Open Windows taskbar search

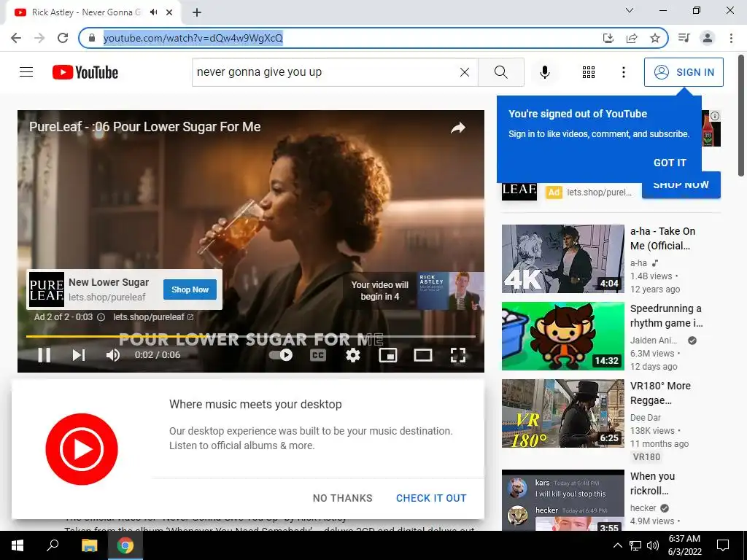pyautogui.click(x=53, y=545)
